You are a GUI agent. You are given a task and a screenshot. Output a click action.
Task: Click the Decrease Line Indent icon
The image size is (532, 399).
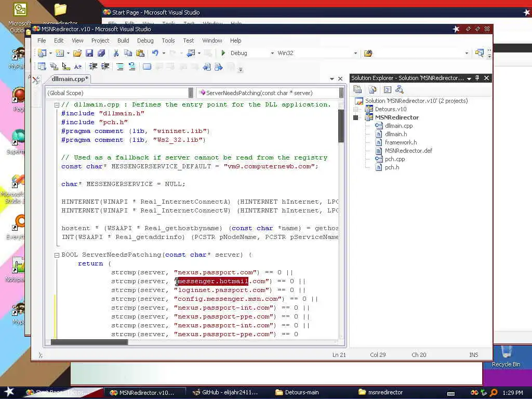coord(94,66)
